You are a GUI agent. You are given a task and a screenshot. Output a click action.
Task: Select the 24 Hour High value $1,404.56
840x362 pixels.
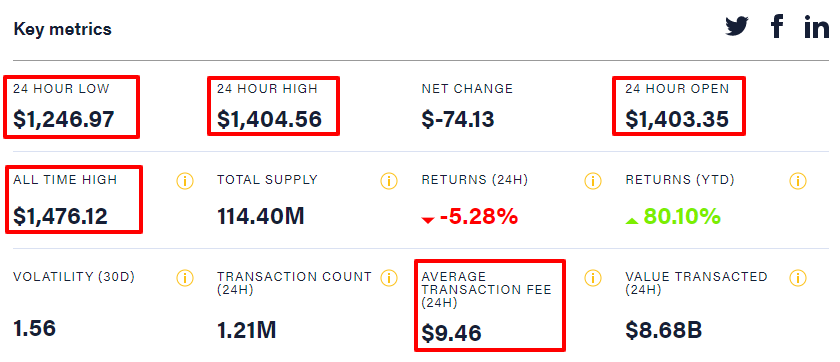pos(269,119)
